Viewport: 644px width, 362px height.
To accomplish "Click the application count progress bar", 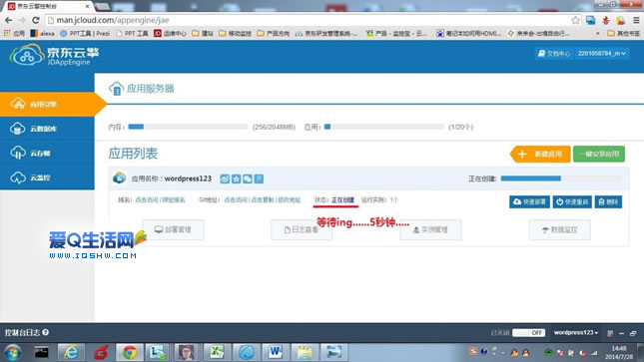I will (384, 127).
